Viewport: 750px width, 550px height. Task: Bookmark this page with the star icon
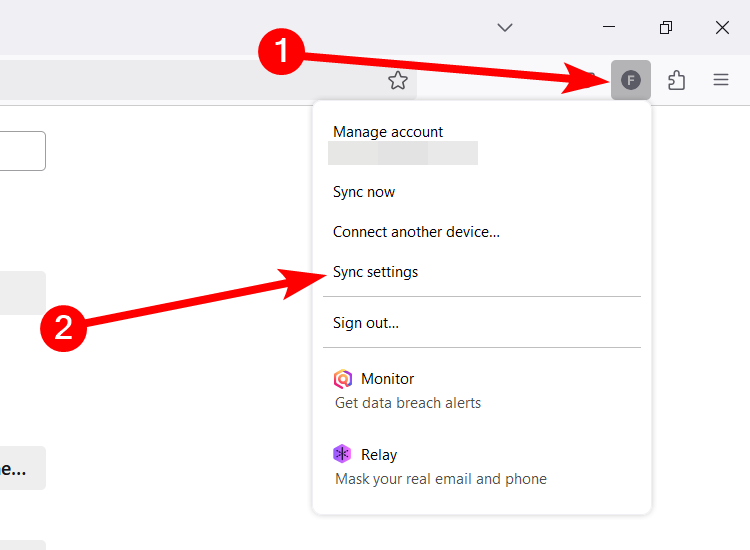tap(398, 81)
